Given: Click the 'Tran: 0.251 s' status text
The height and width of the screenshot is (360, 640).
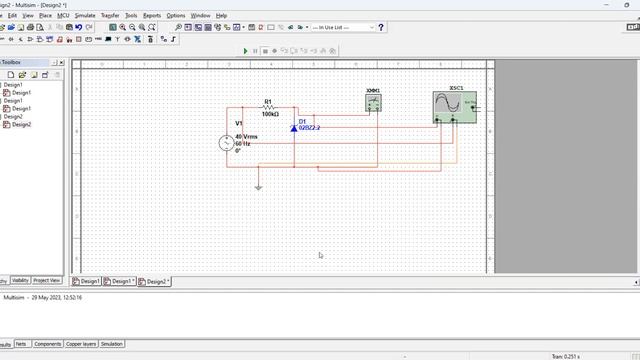Looking at the screenshot, I should pos(565,356).
